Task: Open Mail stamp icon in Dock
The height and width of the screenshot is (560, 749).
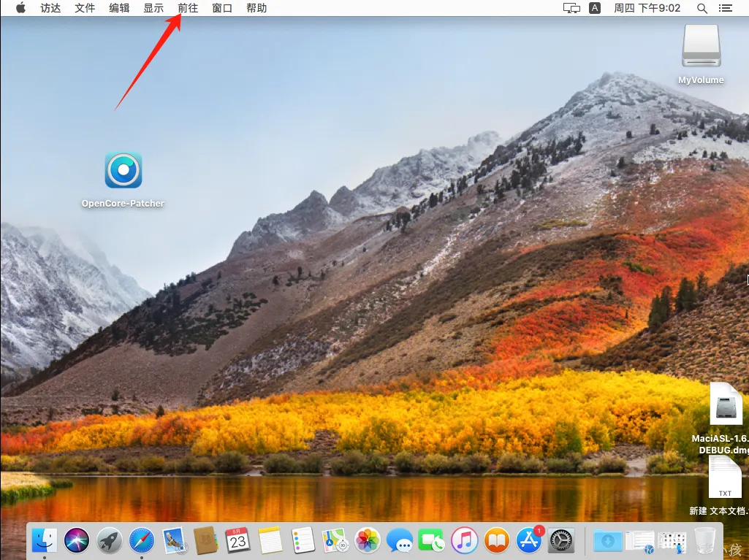Action: click(x=174, y=540)
